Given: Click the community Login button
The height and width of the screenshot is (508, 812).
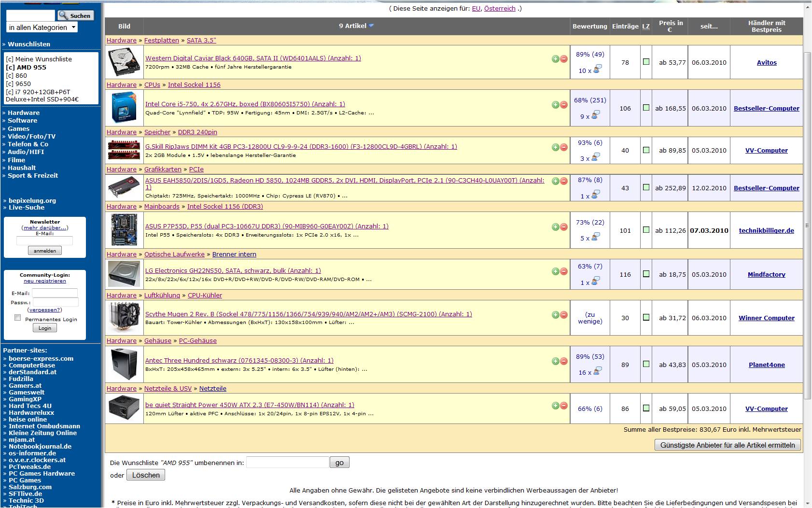Looking at the screenshot, I should [x=45, y=328].
